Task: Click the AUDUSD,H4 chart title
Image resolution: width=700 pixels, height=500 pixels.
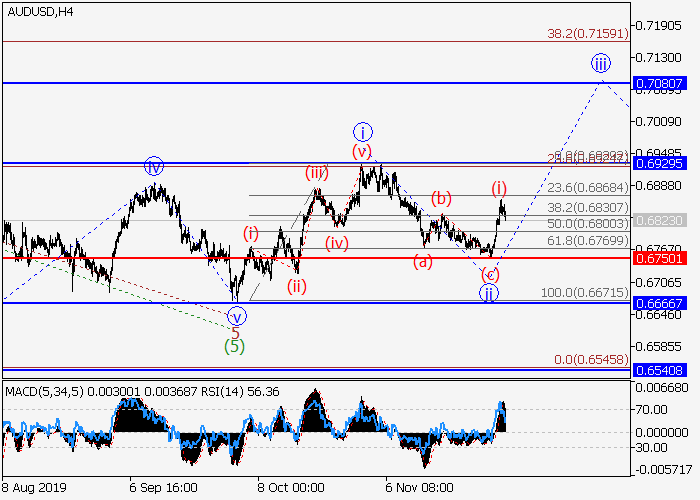Action: 38,12
